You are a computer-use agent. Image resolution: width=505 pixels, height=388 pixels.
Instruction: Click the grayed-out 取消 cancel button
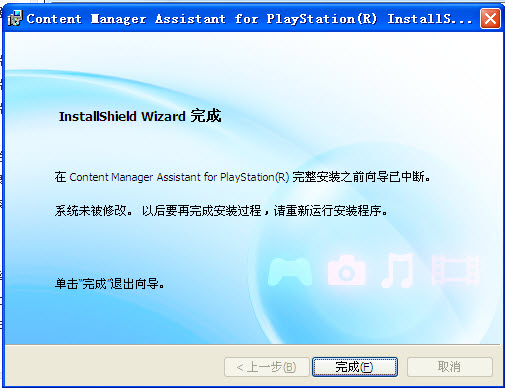click(449, 367)
